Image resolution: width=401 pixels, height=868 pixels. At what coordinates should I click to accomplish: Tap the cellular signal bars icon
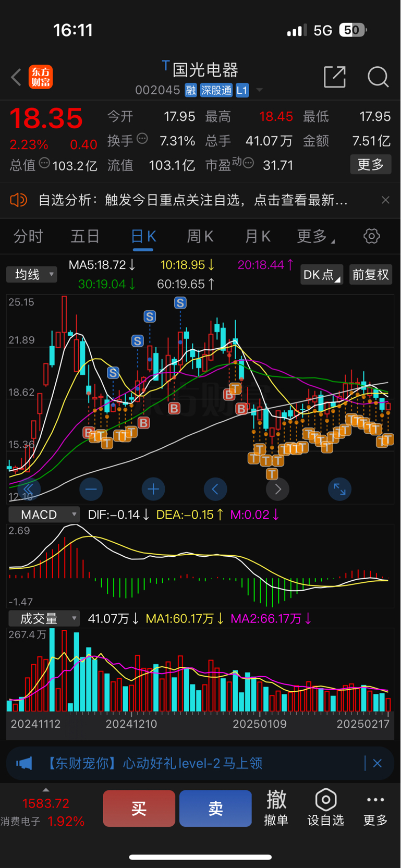(297, 31)
